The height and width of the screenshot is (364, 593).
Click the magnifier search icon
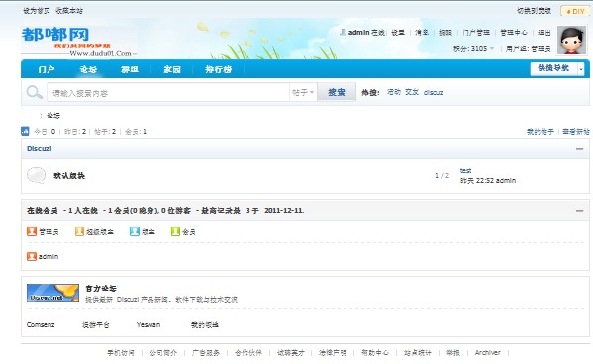click(x=34, y=92)
